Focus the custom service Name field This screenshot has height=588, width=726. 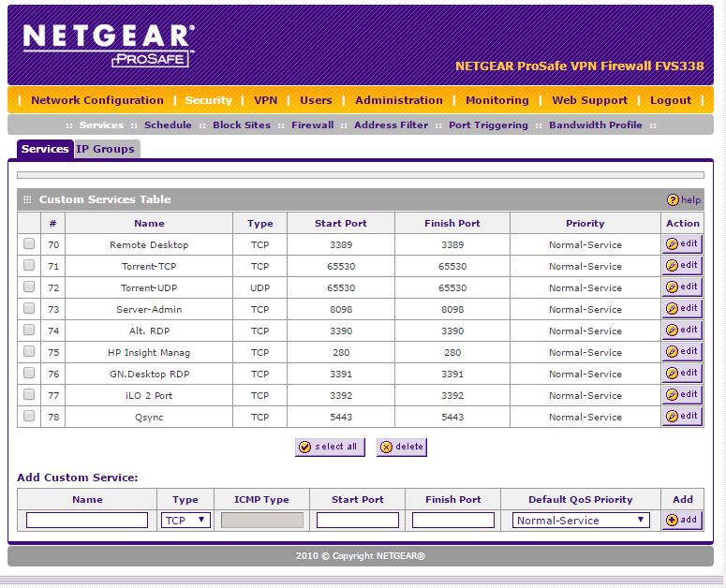(x=87, y=521)
